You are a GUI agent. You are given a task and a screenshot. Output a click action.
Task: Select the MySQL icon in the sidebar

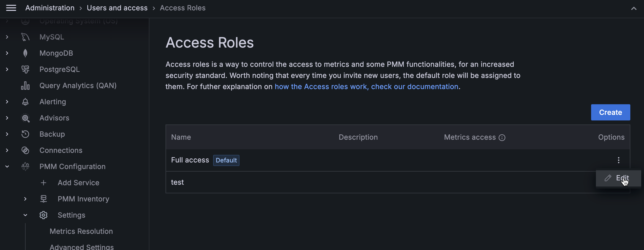25,37
